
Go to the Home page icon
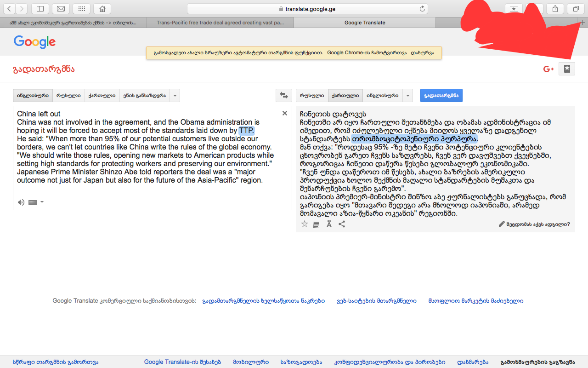point(102,8)
